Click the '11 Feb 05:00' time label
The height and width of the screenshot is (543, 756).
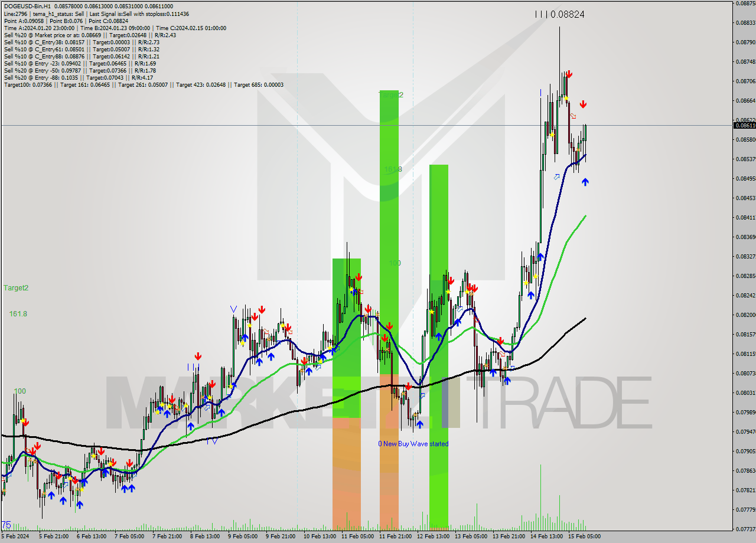click(x=357, y=537)
